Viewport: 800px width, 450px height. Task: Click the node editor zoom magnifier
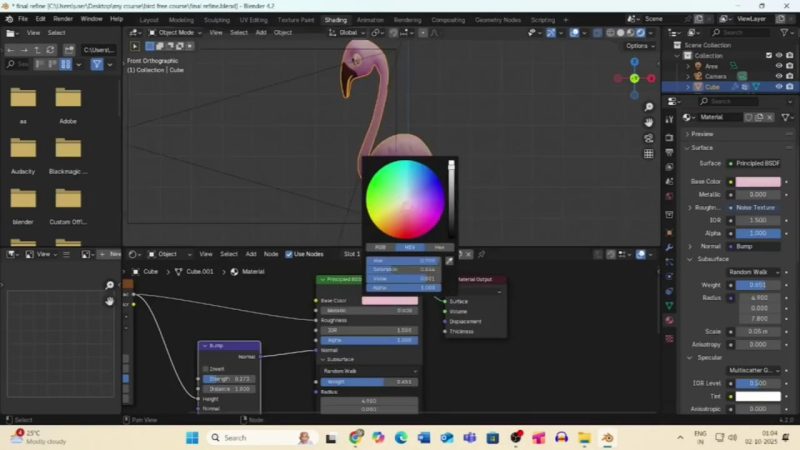[x=110, y=285]
